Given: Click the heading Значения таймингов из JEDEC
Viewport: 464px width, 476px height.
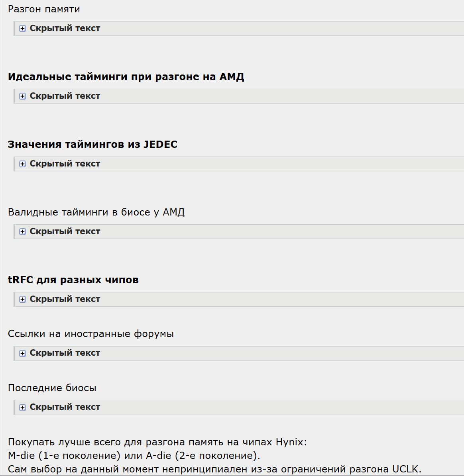Looking at the screenshot, I should (x=92, y=144).
